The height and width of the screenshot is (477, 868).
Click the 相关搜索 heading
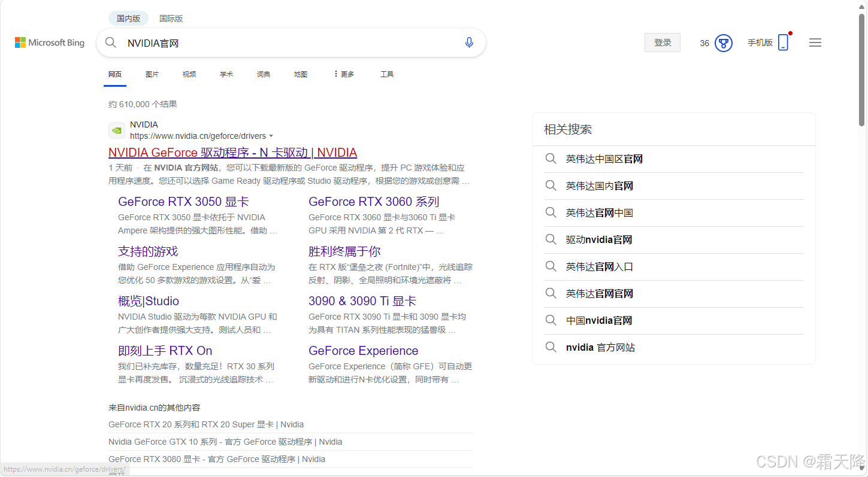coord(568,129)
